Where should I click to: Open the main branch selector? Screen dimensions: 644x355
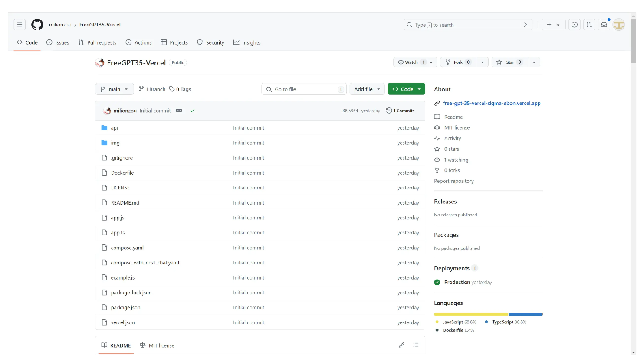(x=114, y=89)
